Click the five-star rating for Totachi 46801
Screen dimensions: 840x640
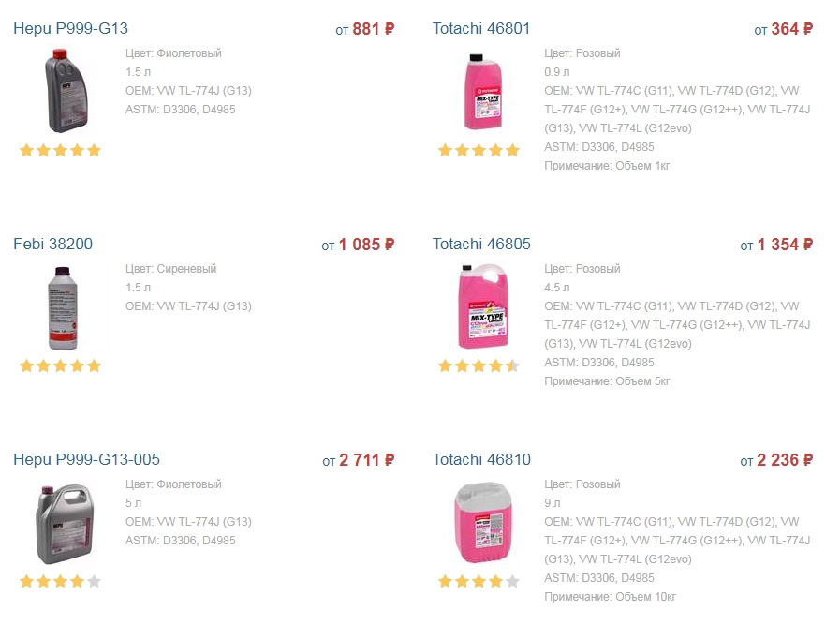click(x=479, y=150)
